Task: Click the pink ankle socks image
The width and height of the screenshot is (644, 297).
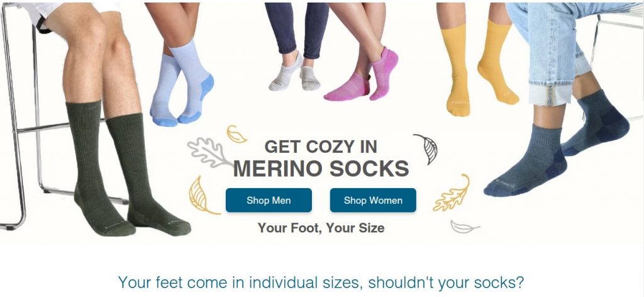Action: point(362,76)
